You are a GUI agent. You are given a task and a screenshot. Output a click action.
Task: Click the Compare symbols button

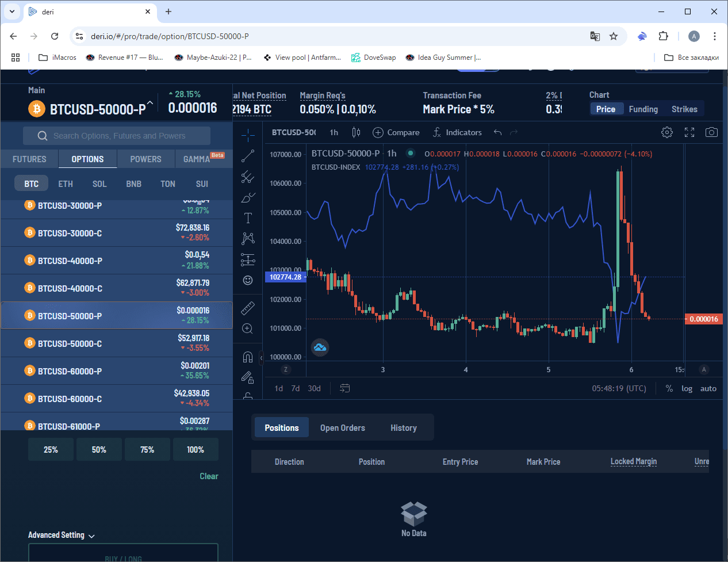pyautogui.click(x=396, y=132)
